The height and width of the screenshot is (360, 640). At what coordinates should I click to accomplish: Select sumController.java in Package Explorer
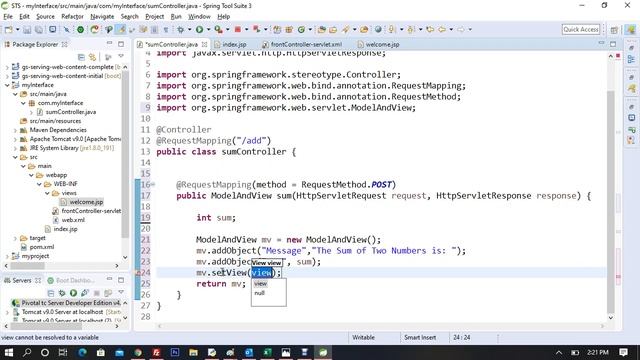coord(66,112)
